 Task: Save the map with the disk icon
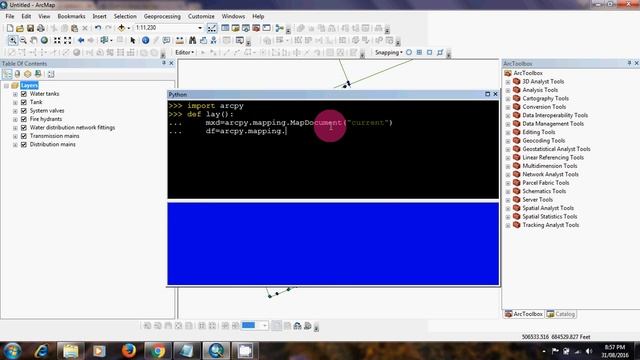(x=30, y=28)
